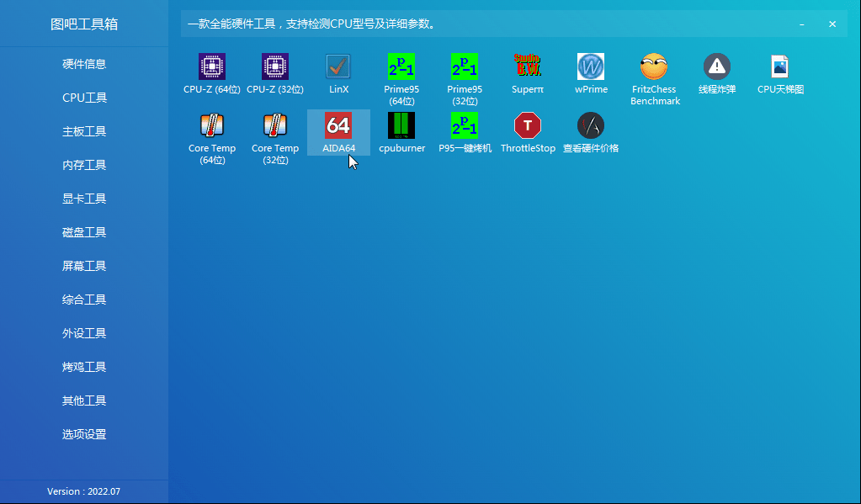Viewport: 861px width, 504px height.
Task: Select CPU工具 category
Action: point(84,98)
